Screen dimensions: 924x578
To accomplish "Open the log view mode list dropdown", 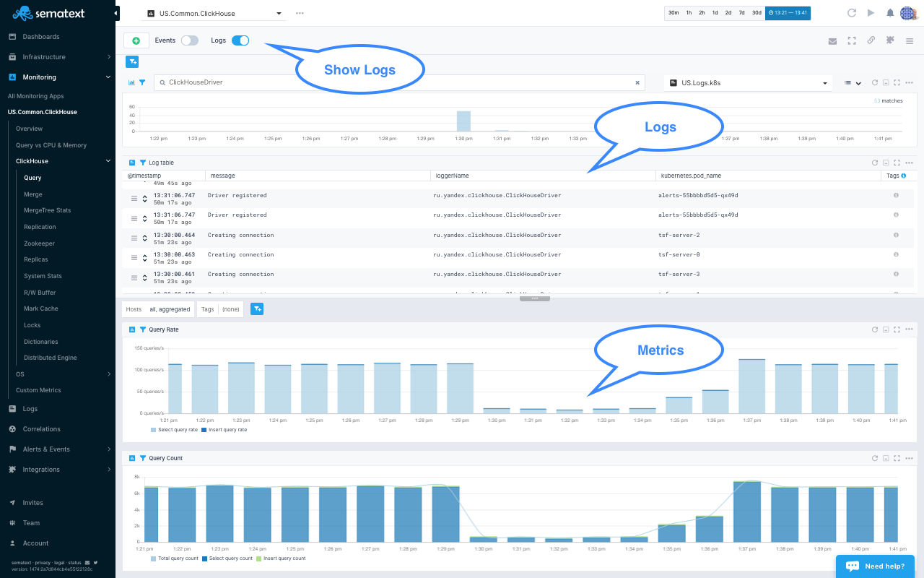I will click(853, 83).
